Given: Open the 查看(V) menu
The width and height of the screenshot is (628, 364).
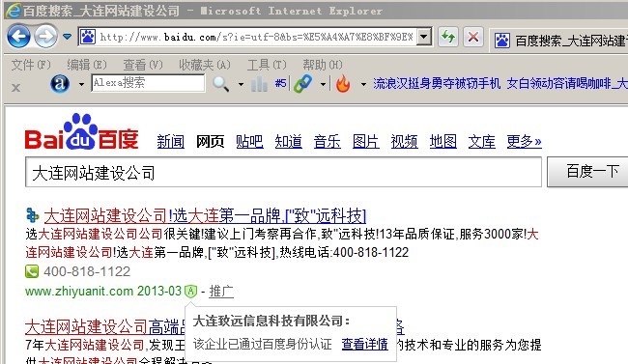Looking at the screenshot, I should click(143, 65).
